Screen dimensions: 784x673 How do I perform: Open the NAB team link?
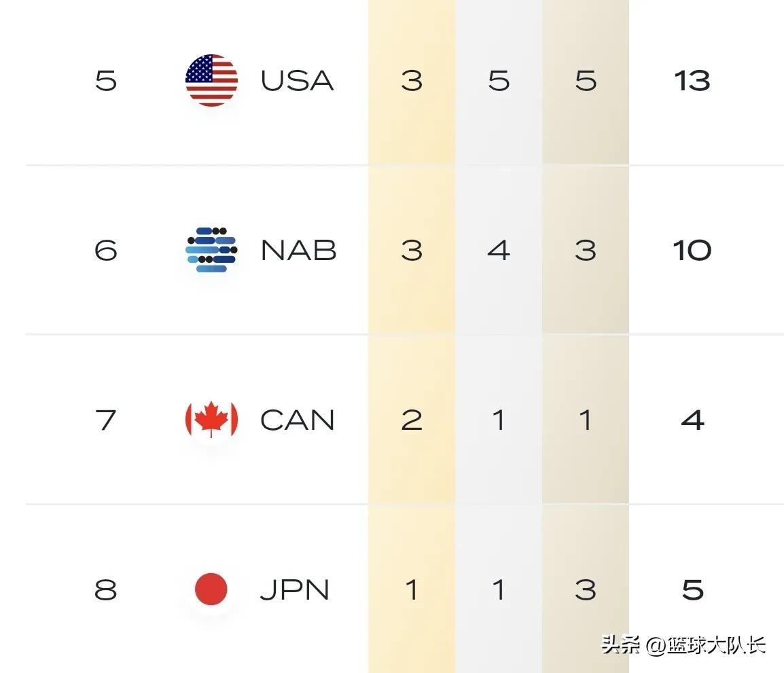tap(298, 251)
